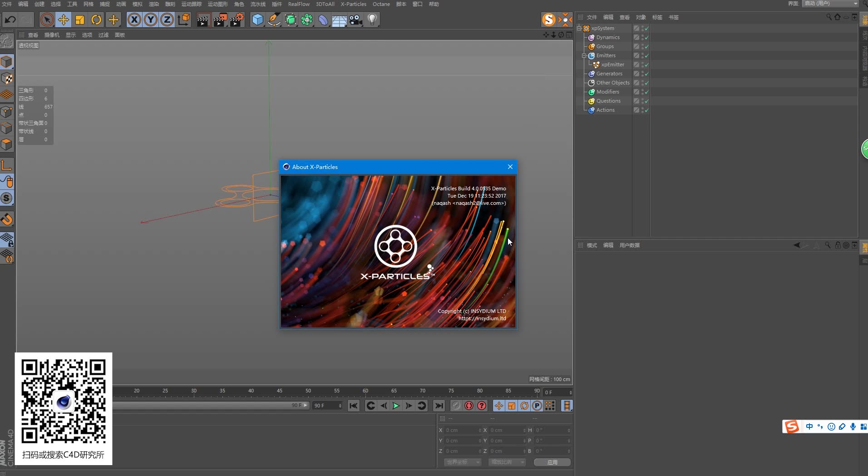
Task: Click the current frame 0 F field
Action: (557, 392)
